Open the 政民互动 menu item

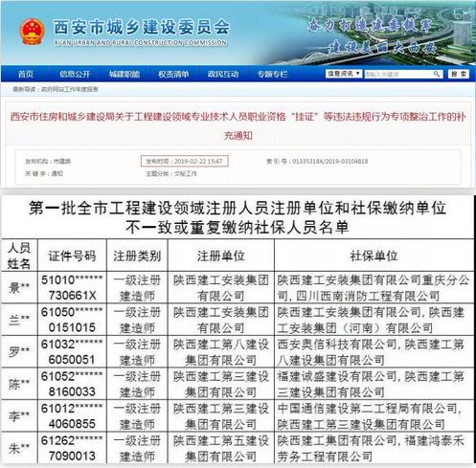click(x=223, y=74)
